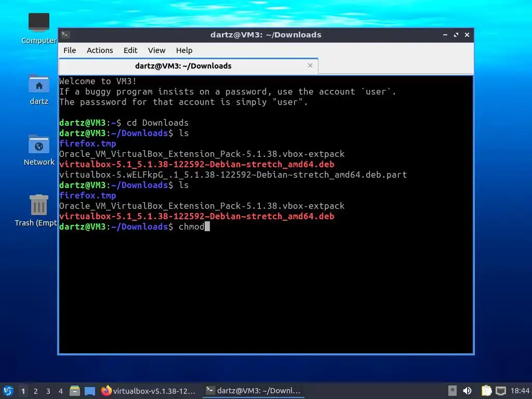Open the Computer desktop icon

coord(38,29)
